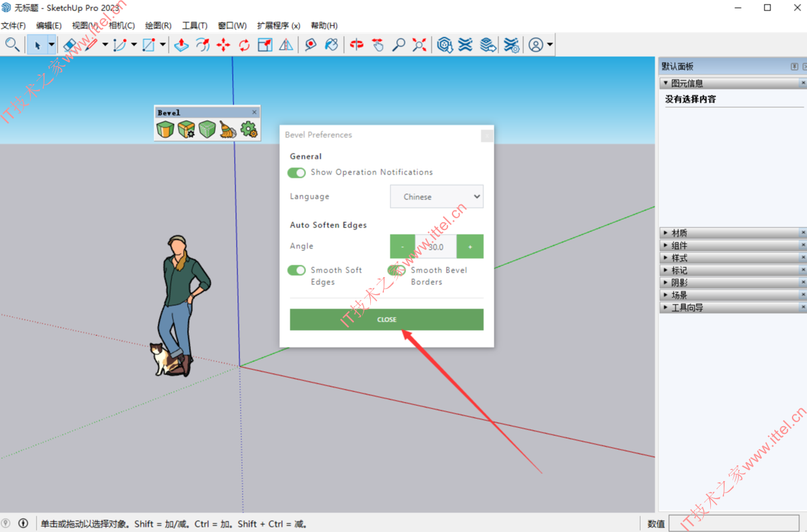Open the Select tool dropdown arrow

pyautogui.click(x=51, y=45)
